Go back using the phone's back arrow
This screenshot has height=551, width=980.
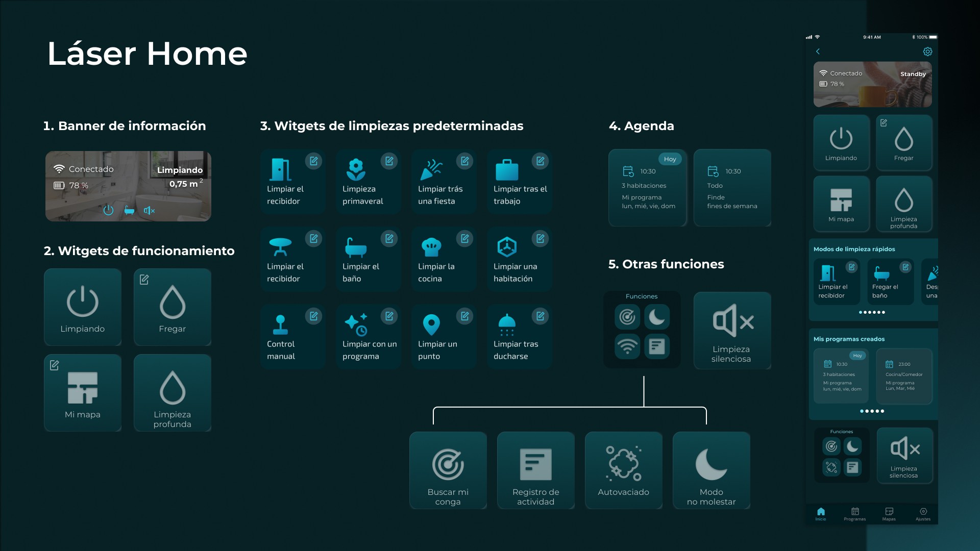tap(818, 52)
